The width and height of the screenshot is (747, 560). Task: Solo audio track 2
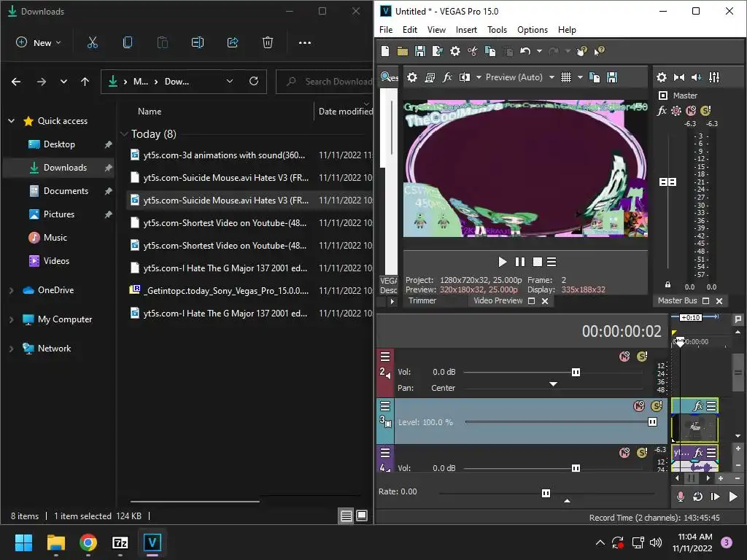point(642,356)
